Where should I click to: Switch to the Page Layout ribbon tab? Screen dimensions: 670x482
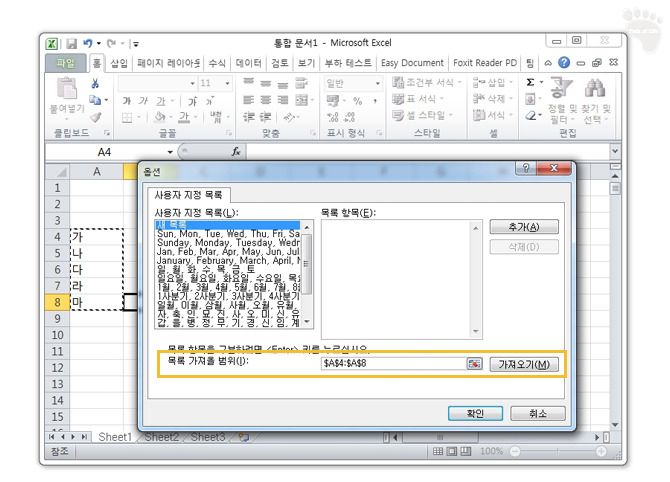point(169,63)
